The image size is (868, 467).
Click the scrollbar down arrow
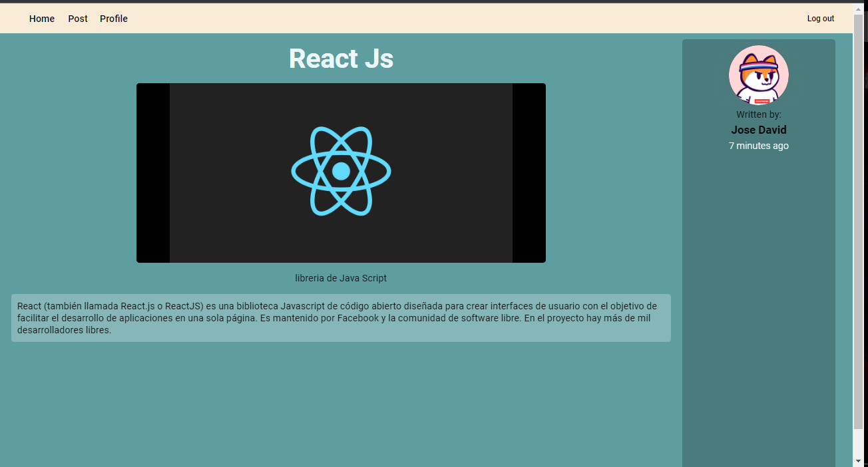click(x=858, y=460)
